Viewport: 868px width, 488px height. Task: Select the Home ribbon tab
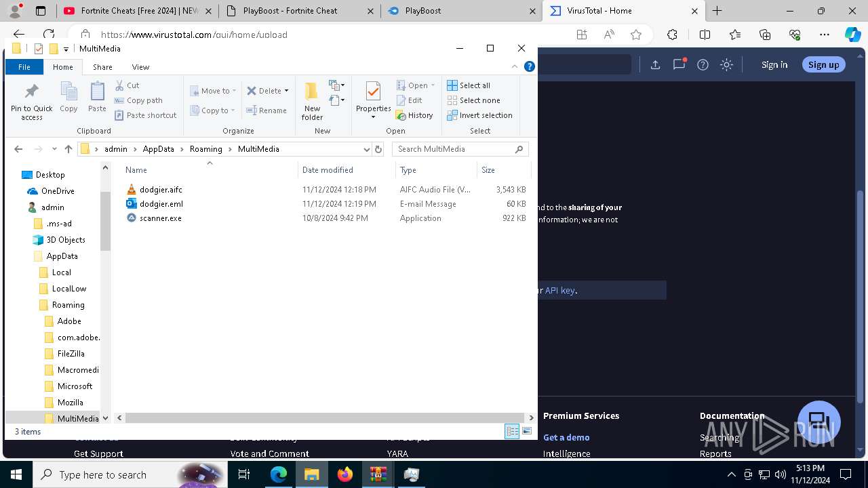[63, 67]
